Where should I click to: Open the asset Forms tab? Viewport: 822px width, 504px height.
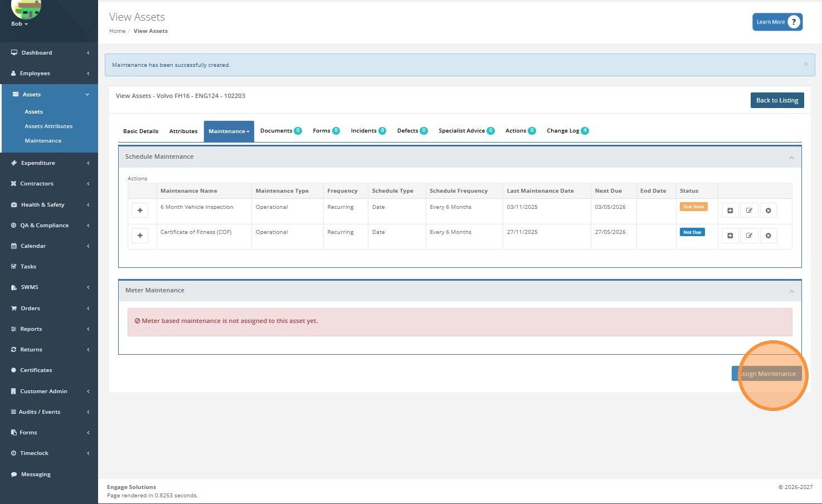(326, 131)
